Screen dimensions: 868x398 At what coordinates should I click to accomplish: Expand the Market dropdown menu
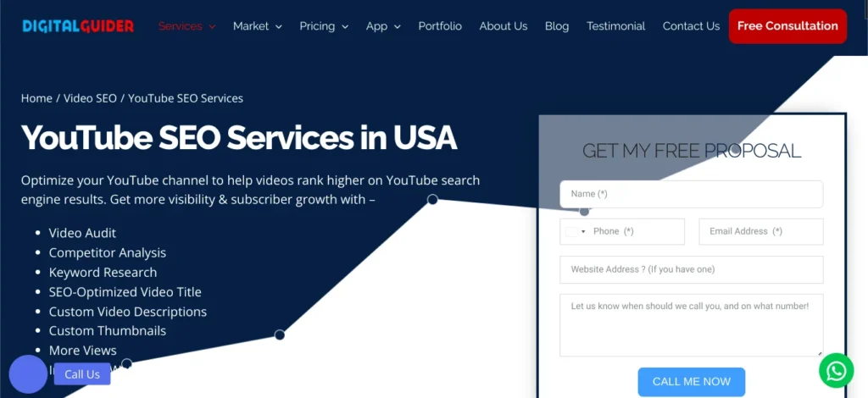[x=257, y=26]
